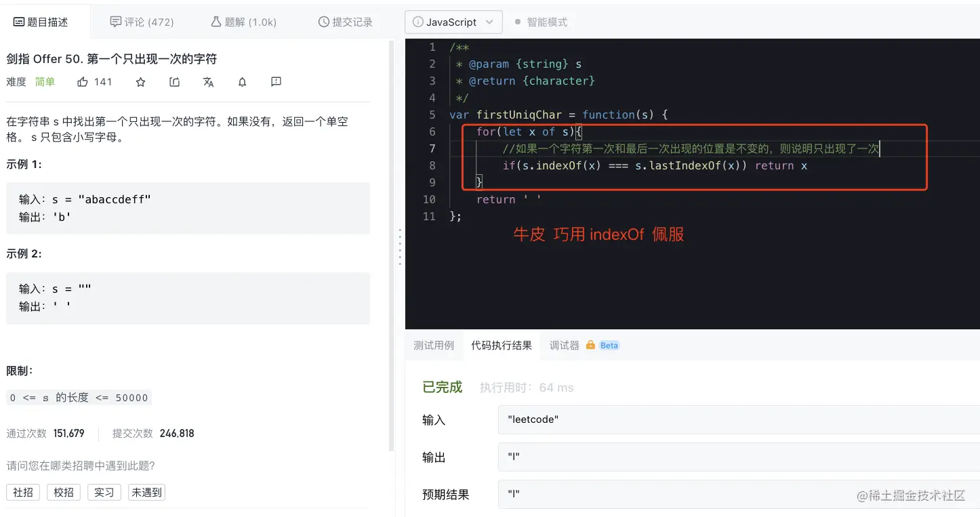Image resolution: width=980 pixels, height=517 pixels.
Task: Click the info icon in the JavaScript selector
Action: tap(417, 22)
